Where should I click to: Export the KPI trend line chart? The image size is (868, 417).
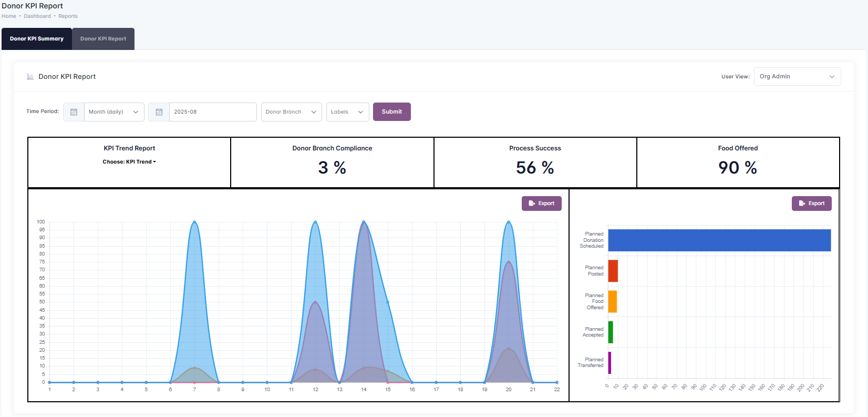pyautogui.click(x=541, y=204)
